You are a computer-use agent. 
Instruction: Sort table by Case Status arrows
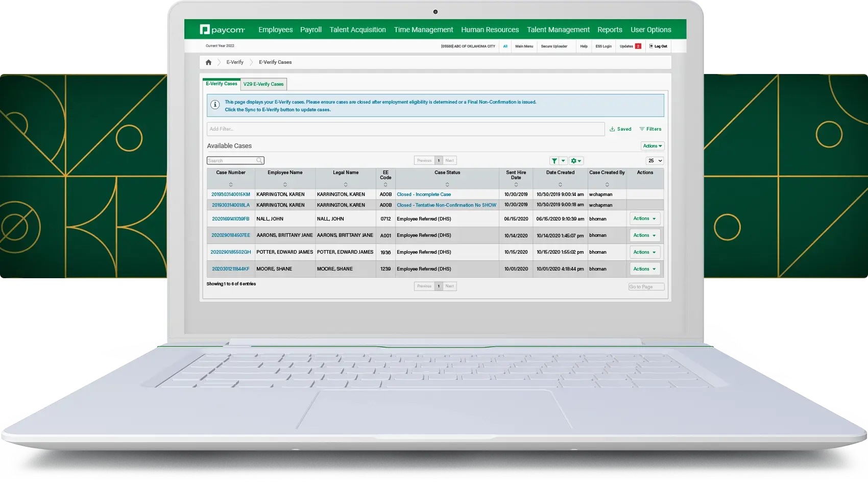pyautogui.click(x=447, y=184)
